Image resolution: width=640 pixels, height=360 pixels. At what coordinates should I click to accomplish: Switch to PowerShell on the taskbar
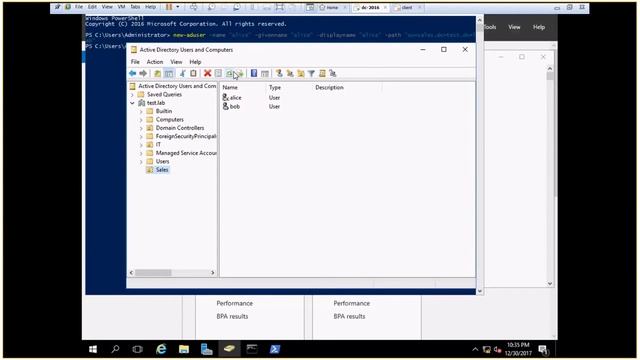[x=275, y=349]
